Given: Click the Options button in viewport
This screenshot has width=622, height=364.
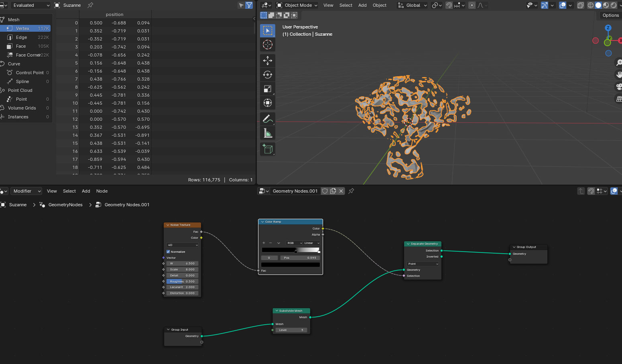Looking at the screenshot, I should click(610, 15).
